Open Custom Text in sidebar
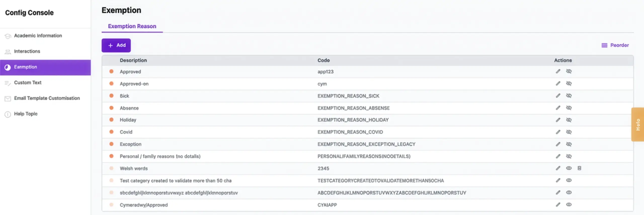 (x=45, y=83)
